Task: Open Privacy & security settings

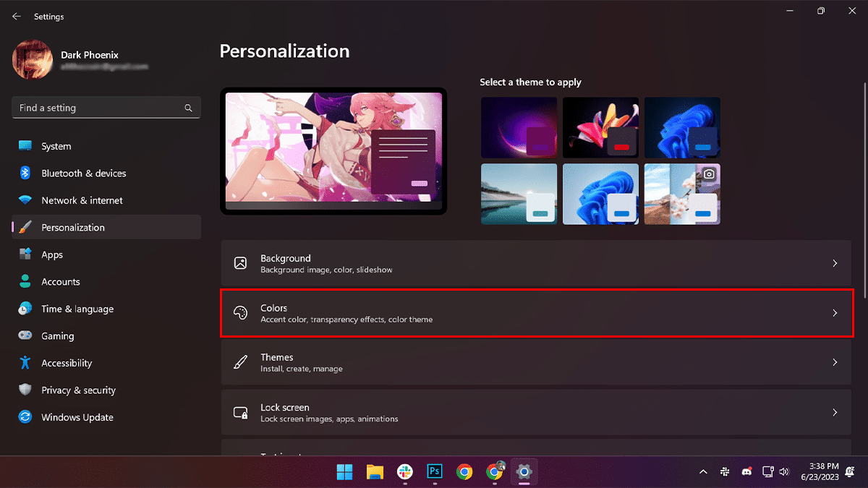Action: pyautogui.click(x=78, y=390)
